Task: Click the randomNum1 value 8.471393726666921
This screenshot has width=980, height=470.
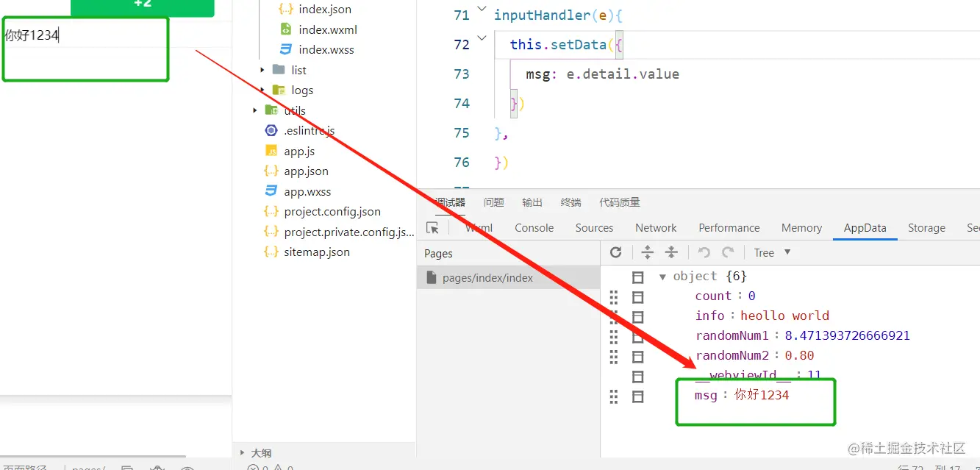Action: (x=847, y=335)
